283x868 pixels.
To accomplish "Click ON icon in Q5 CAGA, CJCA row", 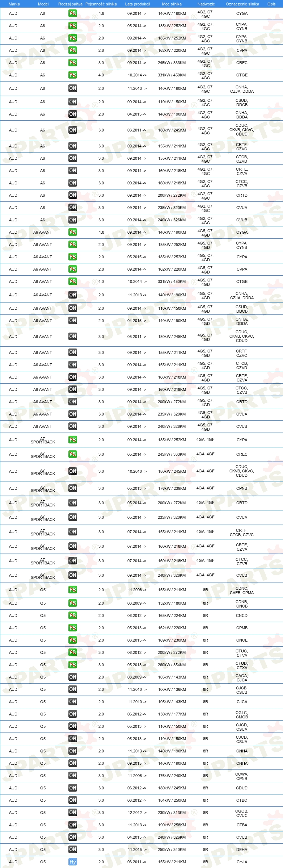I will pos(73,677).
